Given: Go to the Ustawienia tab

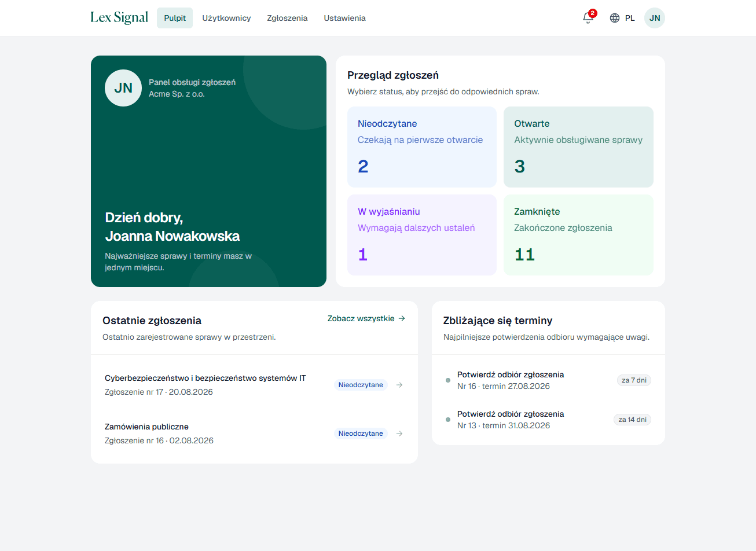Looking at the screenshot, I should coord(344,18).
